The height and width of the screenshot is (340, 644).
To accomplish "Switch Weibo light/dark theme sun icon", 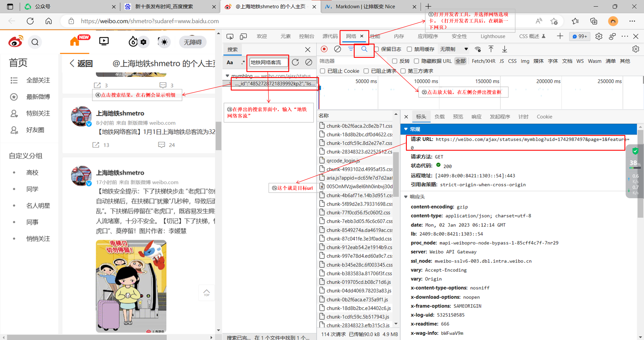I will point(164,42).
